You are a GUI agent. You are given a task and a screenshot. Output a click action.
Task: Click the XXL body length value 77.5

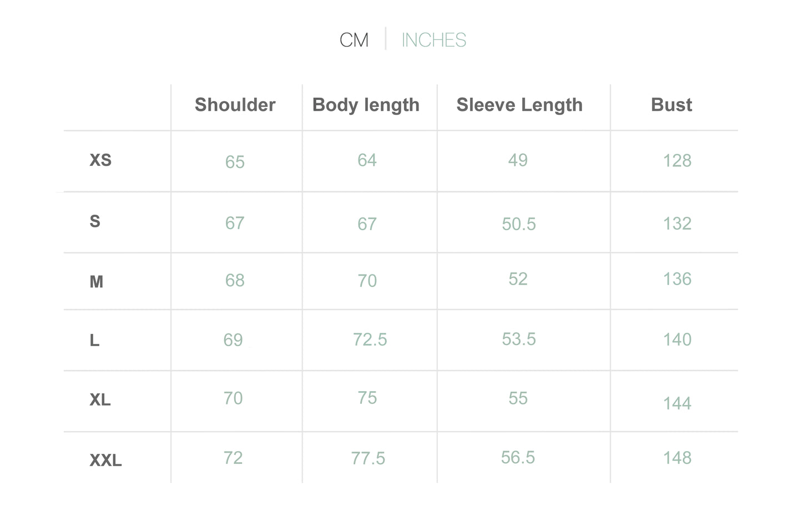click(368, 459)
